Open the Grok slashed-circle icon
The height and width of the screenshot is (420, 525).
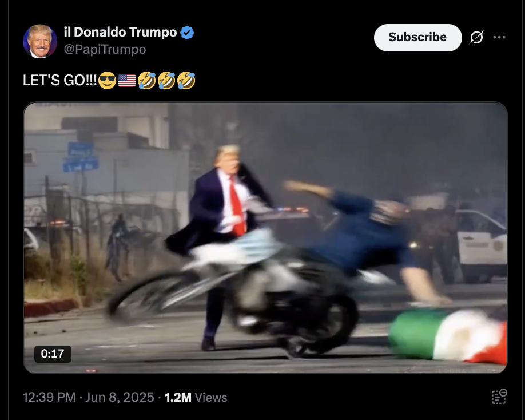[476, 37]
